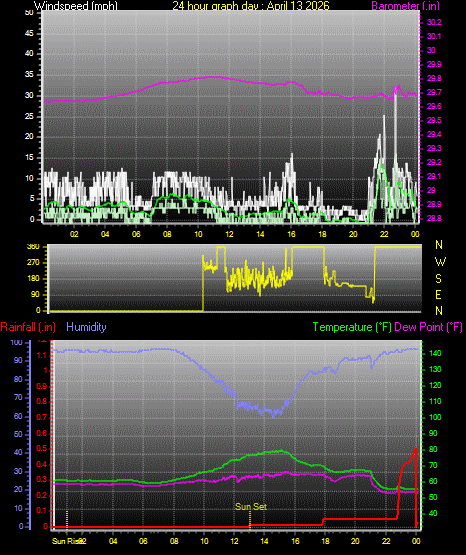Screen dimensions: 466x555
Task: Select the 0.4 rainfall axis value
Action: (42, 464)
